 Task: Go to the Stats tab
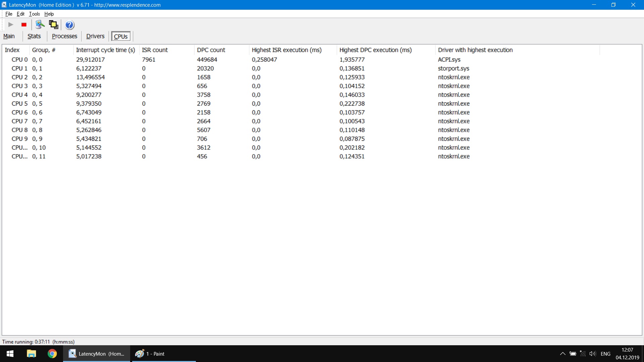[34, 36]
